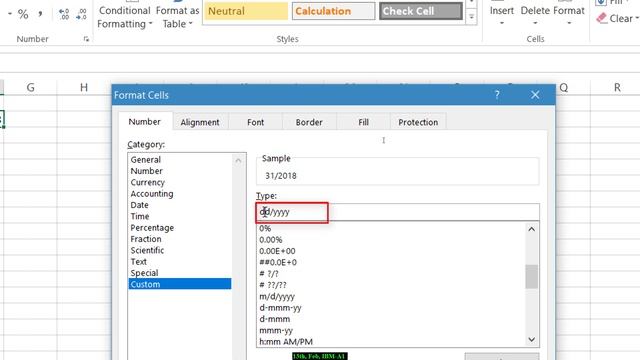Click the format type list scrollbar thumb
The image size is (640, 360).
(531, 277)
